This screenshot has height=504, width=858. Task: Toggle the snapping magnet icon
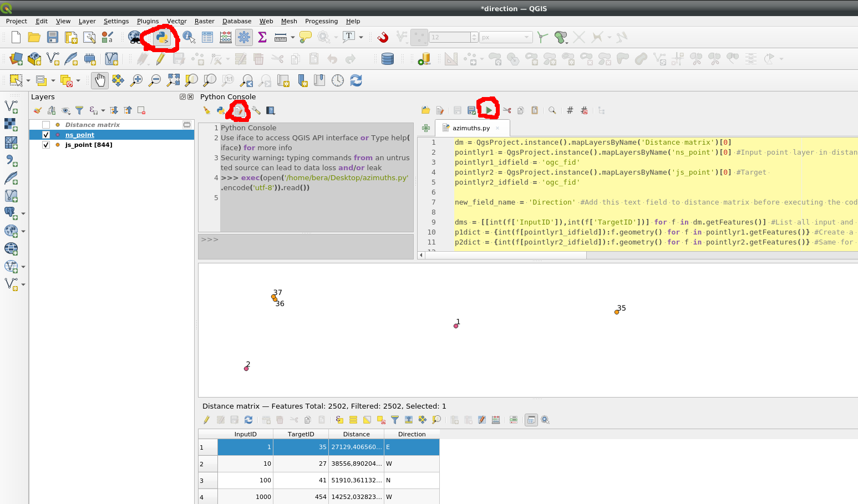coord(383,37)
